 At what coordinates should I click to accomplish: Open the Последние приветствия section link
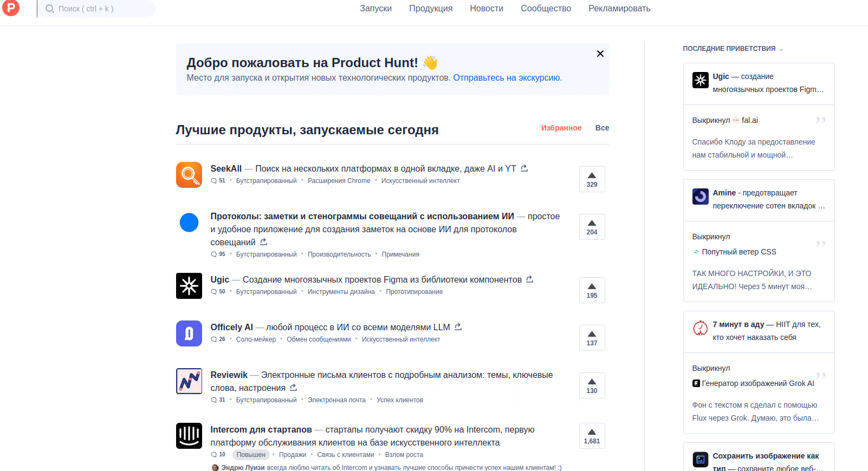[x=733, y=49]
